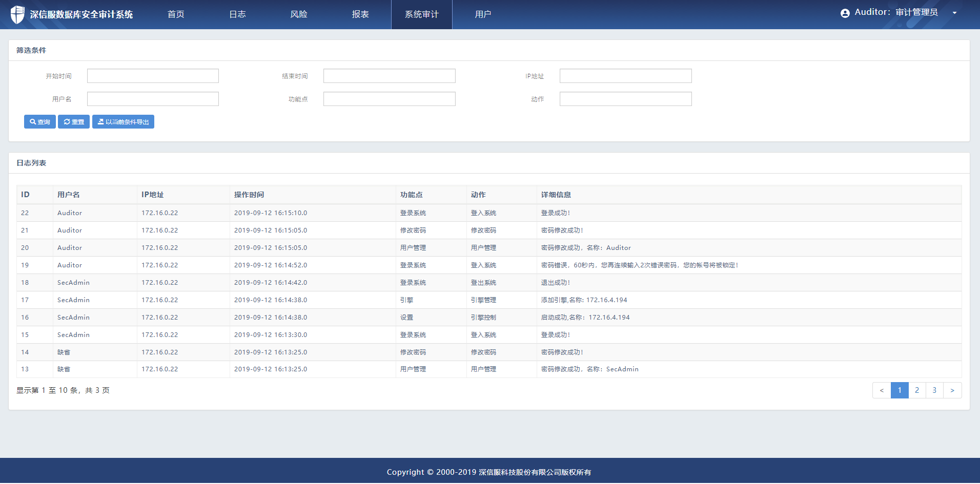The height and width of the screenshot is (484, 980).
Task: Click previous page < arrow
Action: pos(882,390)
